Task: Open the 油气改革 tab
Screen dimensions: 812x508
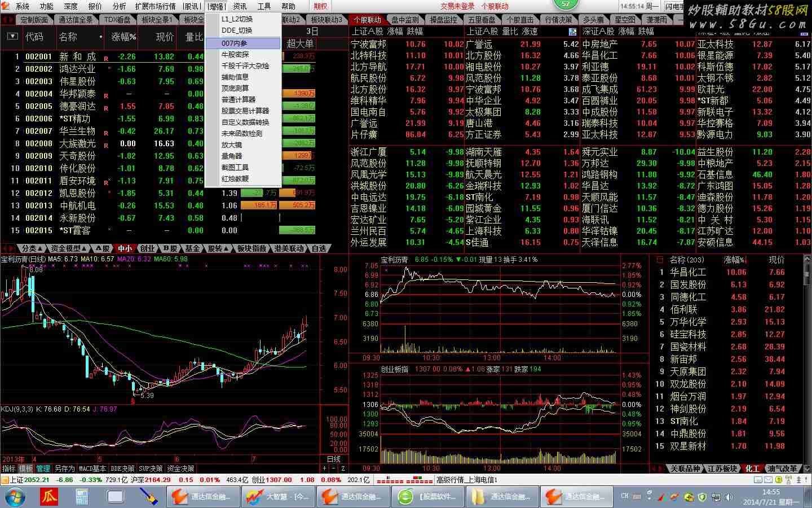Action: 782,468
